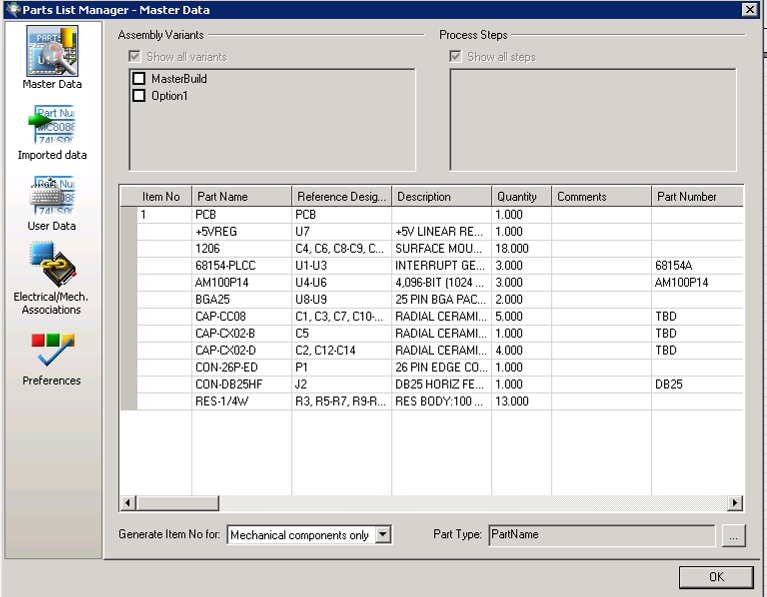767x597 pixels.
Task: Click the U7 reference designator cell
Action: (x=341, y=231)
